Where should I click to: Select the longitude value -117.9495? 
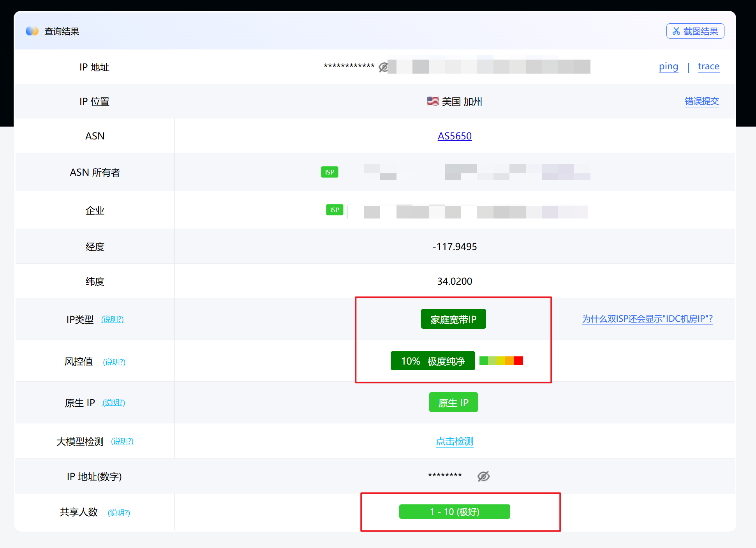(x=455, y=247)
